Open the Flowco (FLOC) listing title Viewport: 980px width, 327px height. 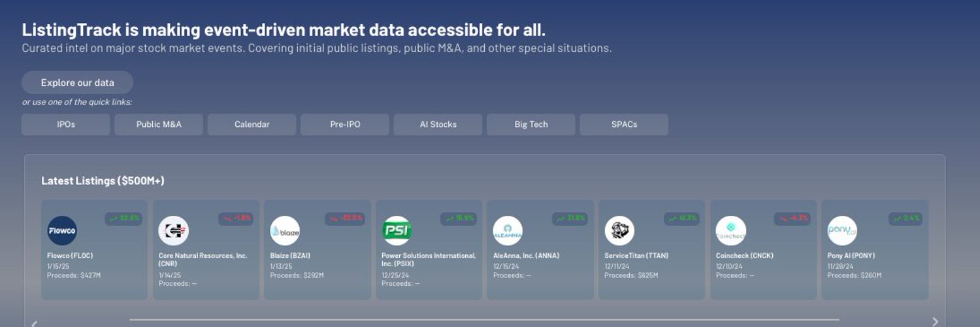point(70,256)
